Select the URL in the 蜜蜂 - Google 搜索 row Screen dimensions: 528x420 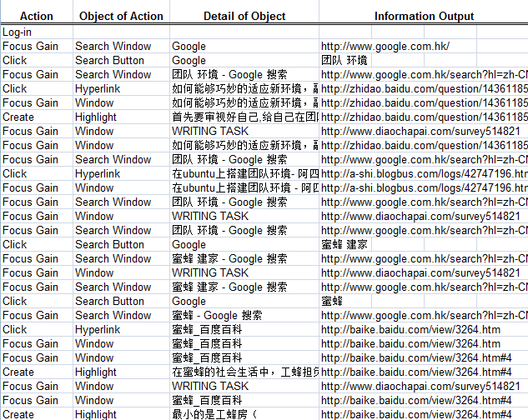click(x=425, y=315)
